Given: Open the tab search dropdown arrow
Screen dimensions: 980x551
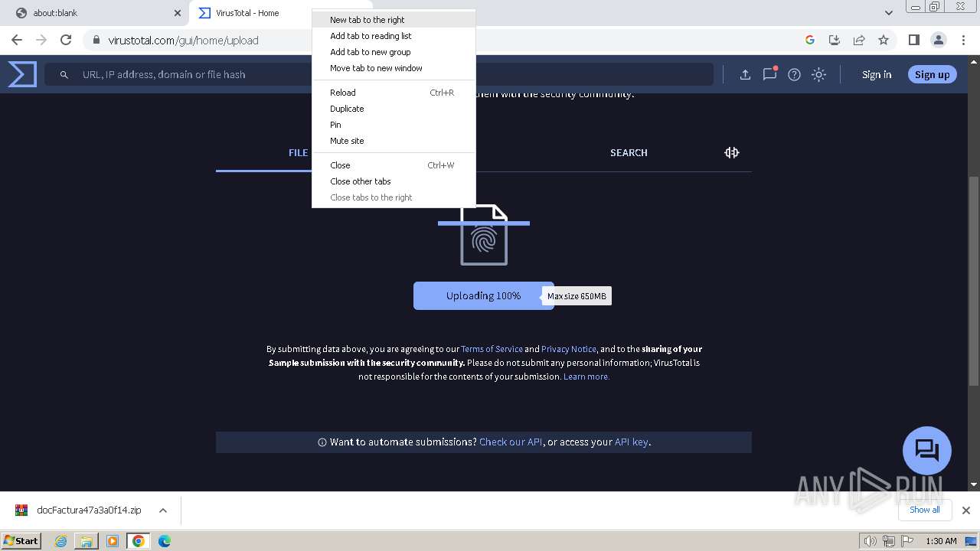Looking at the screenshot, I should (x=888, y=13).
